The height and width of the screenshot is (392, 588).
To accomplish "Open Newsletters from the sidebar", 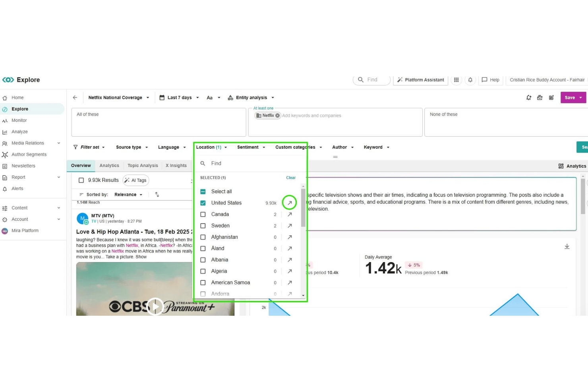I will click(x=23, y=166).
